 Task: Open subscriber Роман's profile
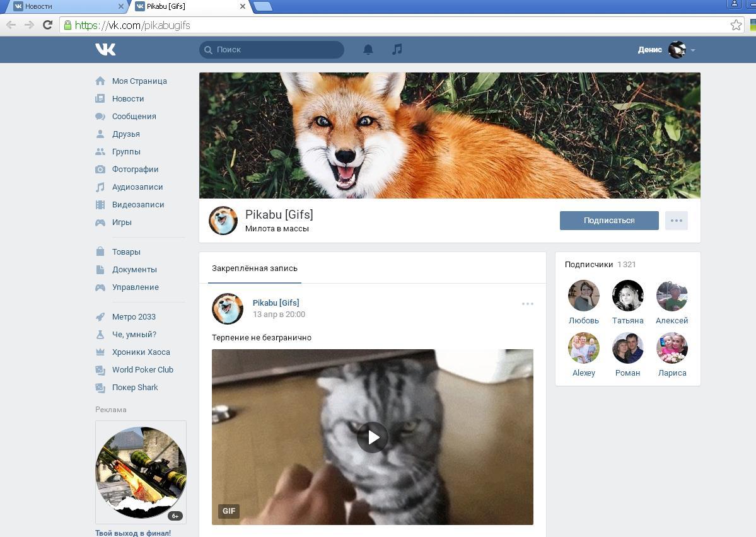pos(628,347)
